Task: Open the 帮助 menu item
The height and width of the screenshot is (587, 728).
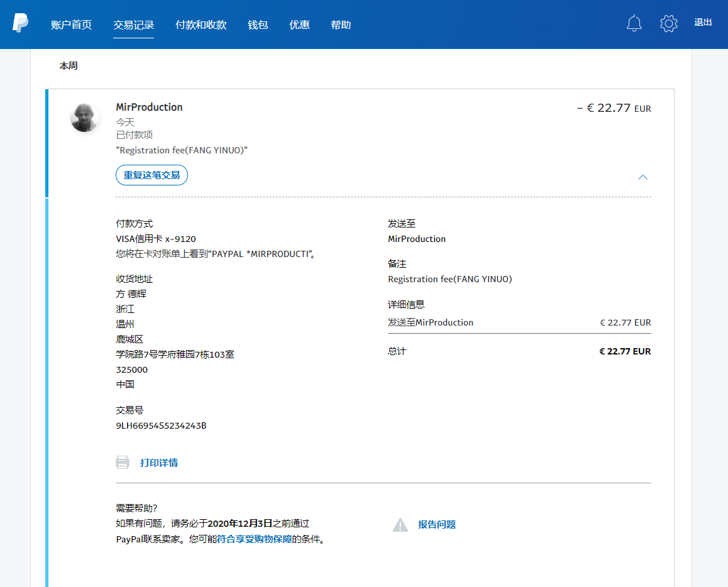Action: coord(341,25)
